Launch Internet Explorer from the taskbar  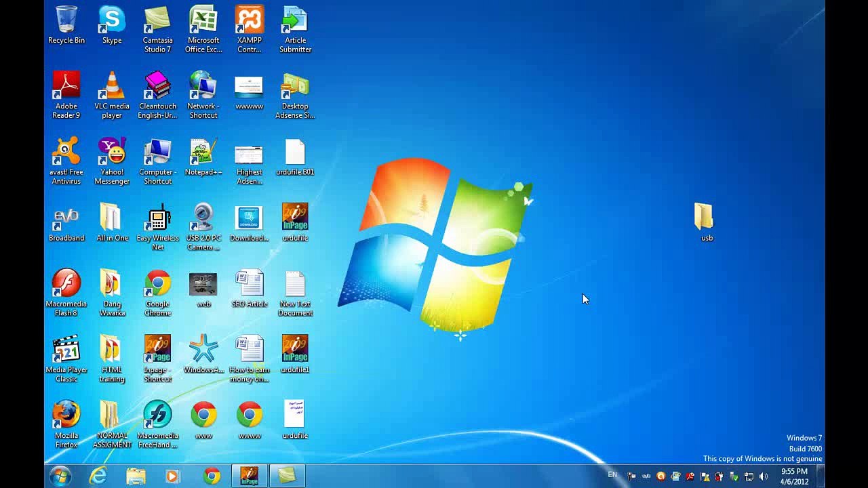click(98, 476)
